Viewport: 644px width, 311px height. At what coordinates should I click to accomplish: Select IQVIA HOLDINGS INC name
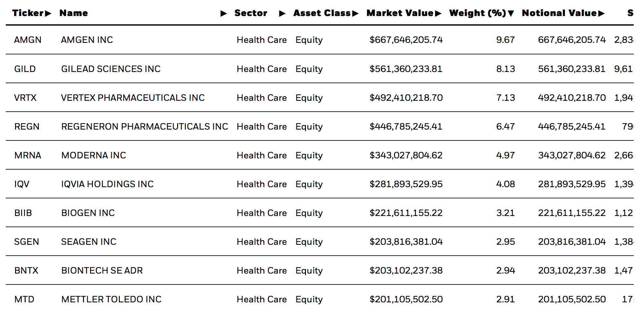click(x=107, y=184)
